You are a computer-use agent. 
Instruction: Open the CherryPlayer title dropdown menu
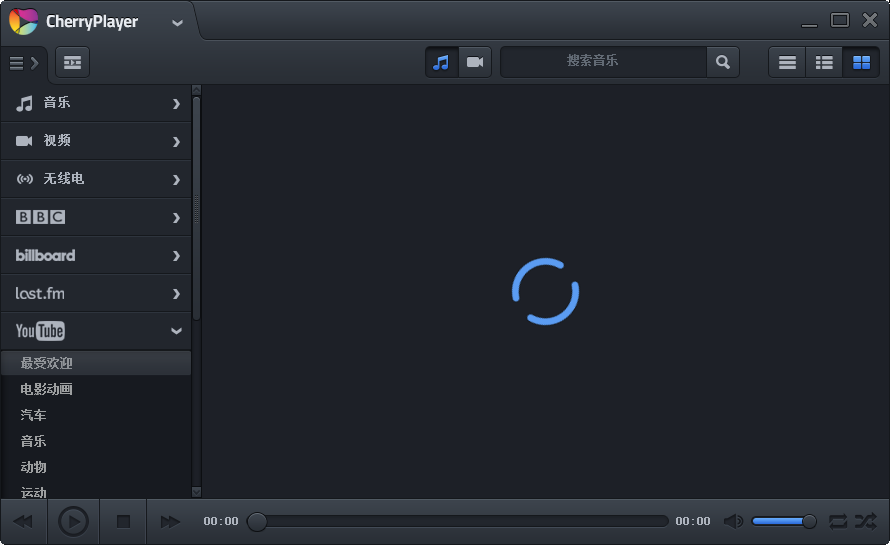tap(177, 22)
